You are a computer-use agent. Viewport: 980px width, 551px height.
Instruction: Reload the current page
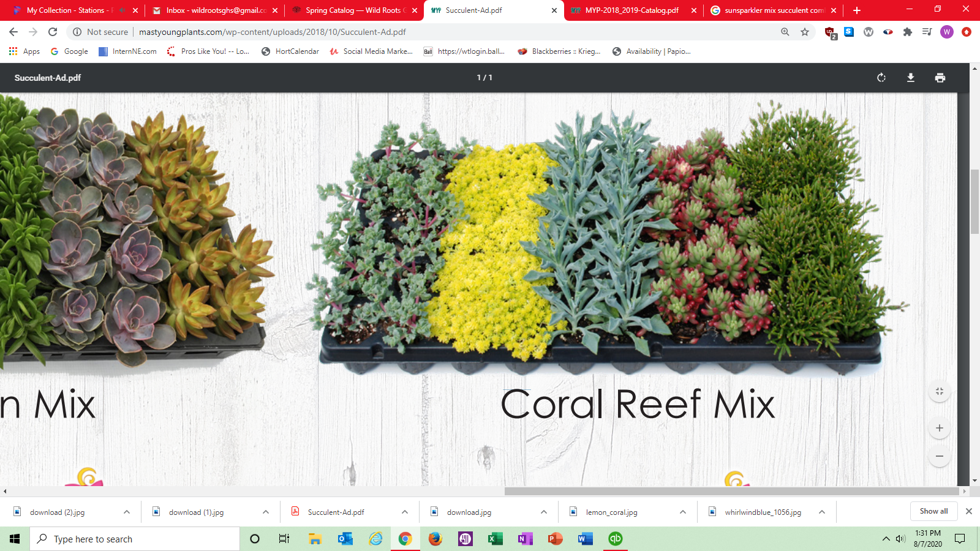51,31
